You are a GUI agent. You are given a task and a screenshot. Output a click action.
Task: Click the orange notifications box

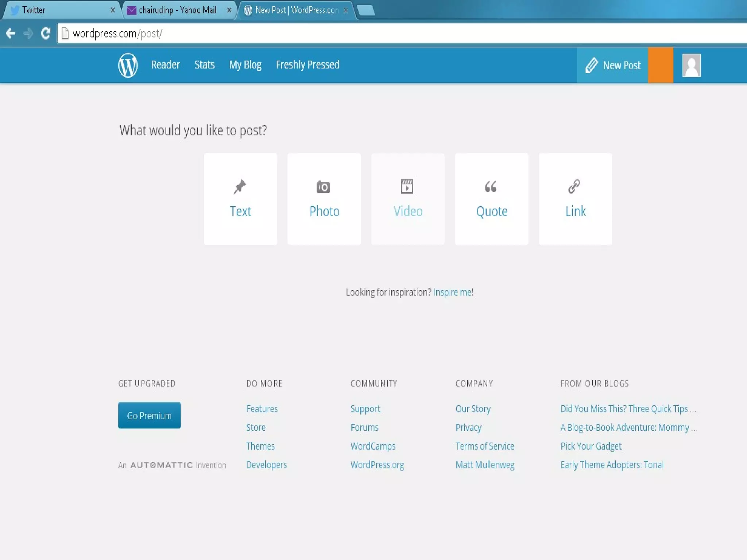660,65
